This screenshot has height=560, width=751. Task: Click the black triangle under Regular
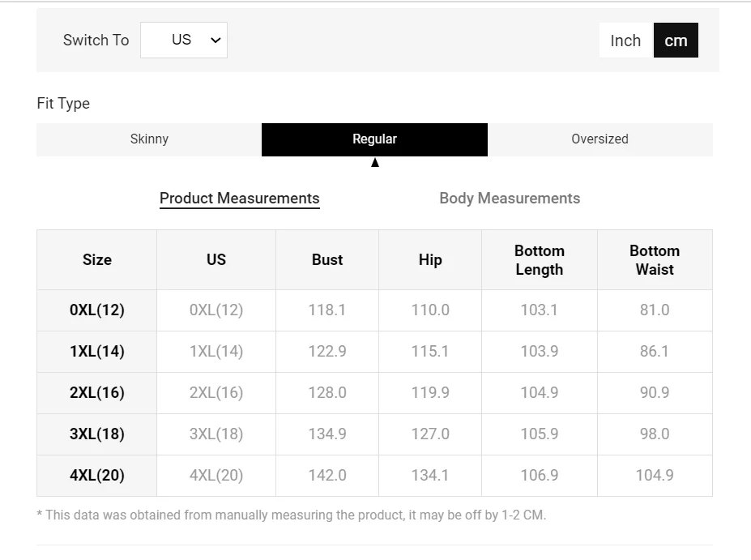coord(375,162)
